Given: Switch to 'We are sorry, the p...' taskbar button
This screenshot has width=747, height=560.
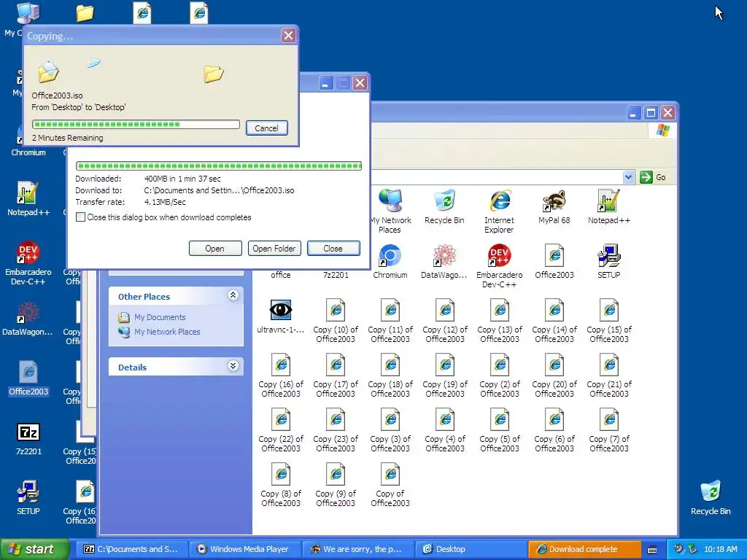Looking at the screenshot, I should (358, 549).
